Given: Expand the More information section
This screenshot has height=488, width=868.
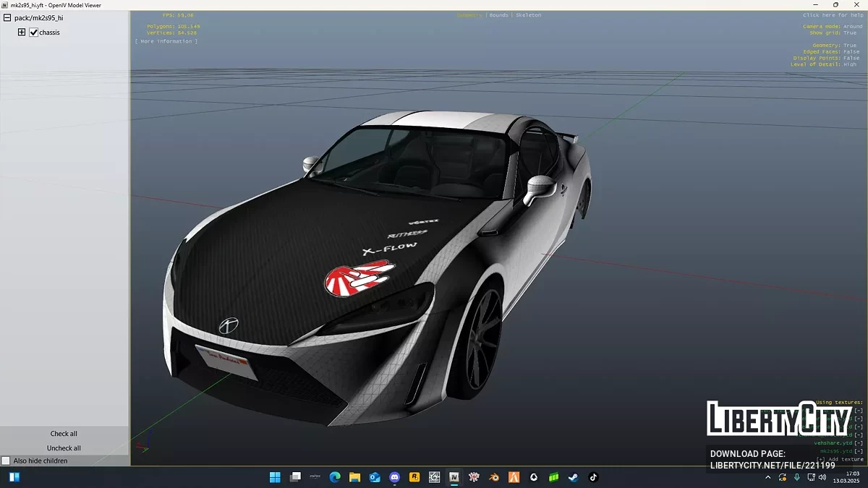Looking at the screenshot, I should [166, 41].
